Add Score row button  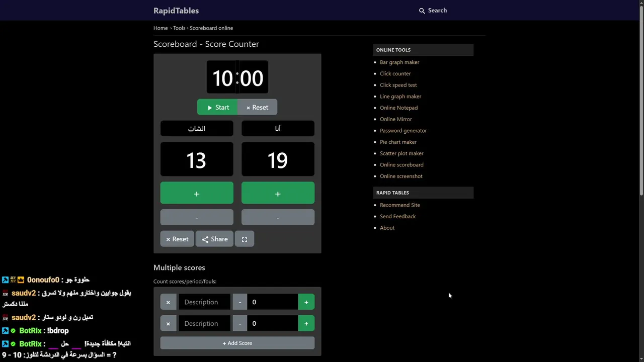point(237,343)
